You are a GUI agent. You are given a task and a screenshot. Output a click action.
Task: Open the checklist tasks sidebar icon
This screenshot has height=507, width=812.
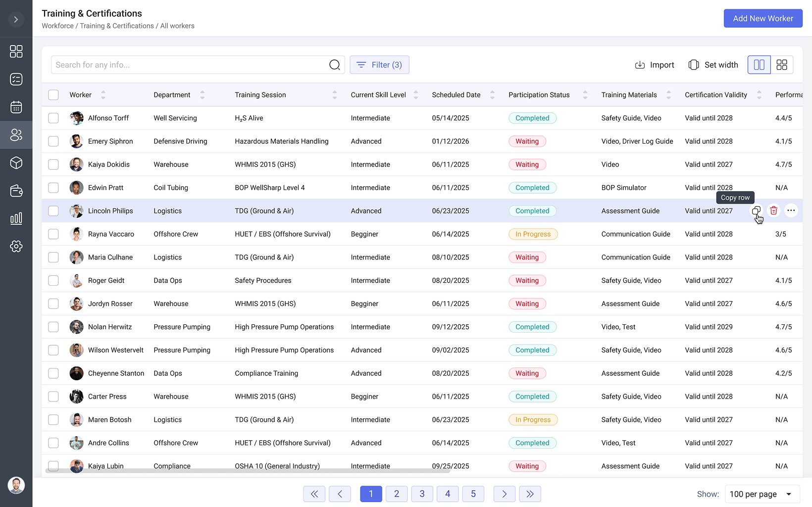pyautogui.click(x=16, y=79)
